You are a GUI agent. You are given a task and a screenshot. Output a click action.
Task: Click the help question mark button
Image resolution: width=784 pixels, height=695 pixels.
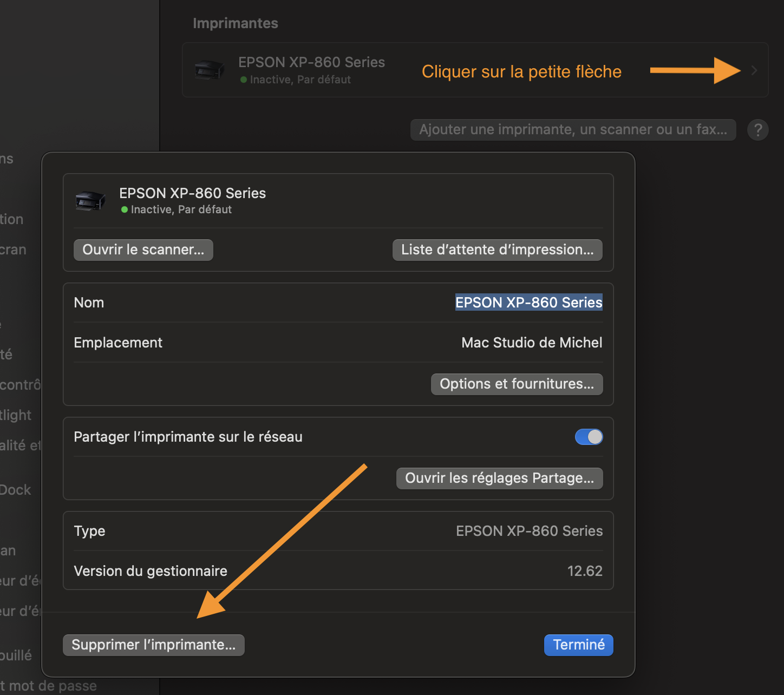click(757, 130)
